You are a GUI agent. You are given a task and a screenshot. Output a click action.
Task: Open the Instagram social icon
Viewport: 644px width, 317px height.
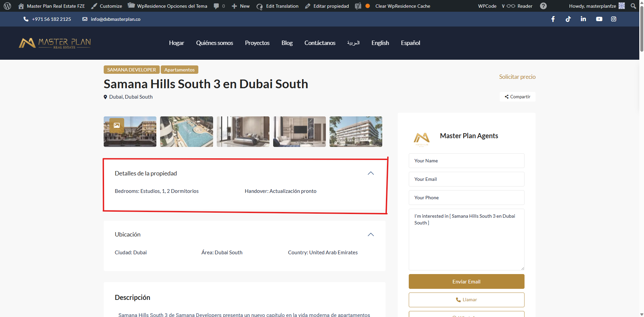(x=613, y=19)
